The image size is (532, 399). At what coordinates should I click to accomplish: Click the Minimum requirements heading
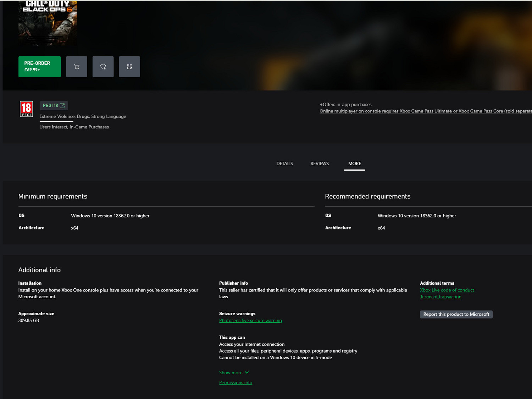pos(53,196)
